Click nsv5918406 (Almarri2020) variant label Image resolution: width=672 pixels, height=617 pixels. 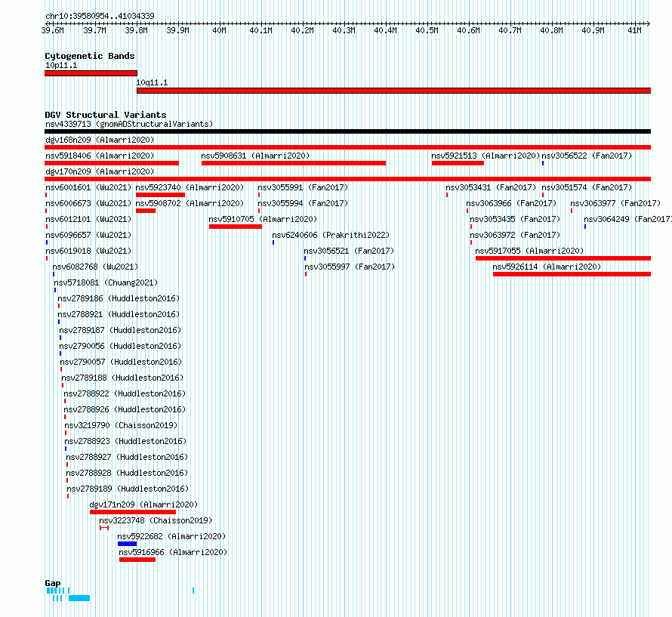pyautogui.click(x=100, y=156)
